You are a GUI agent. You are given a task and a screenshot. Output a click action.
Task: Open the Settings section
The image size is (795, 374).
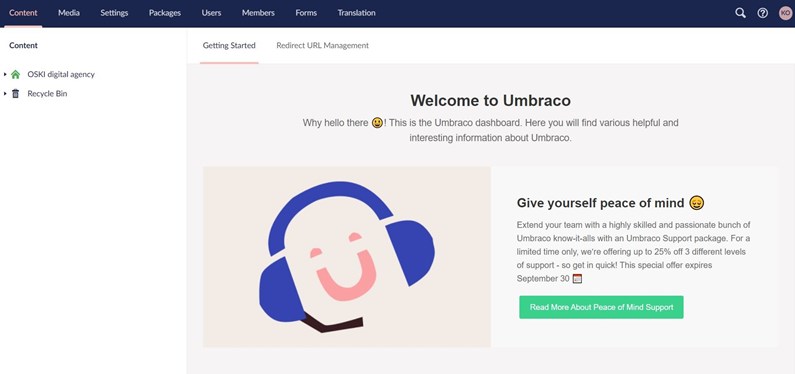(x=114, y=13)
